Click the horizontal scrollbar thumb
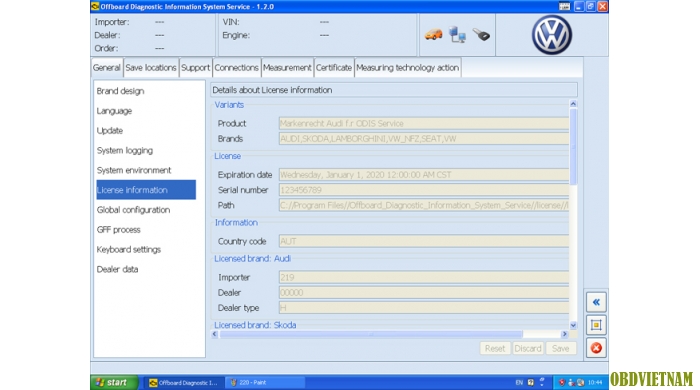 click(x=371, y=334)
